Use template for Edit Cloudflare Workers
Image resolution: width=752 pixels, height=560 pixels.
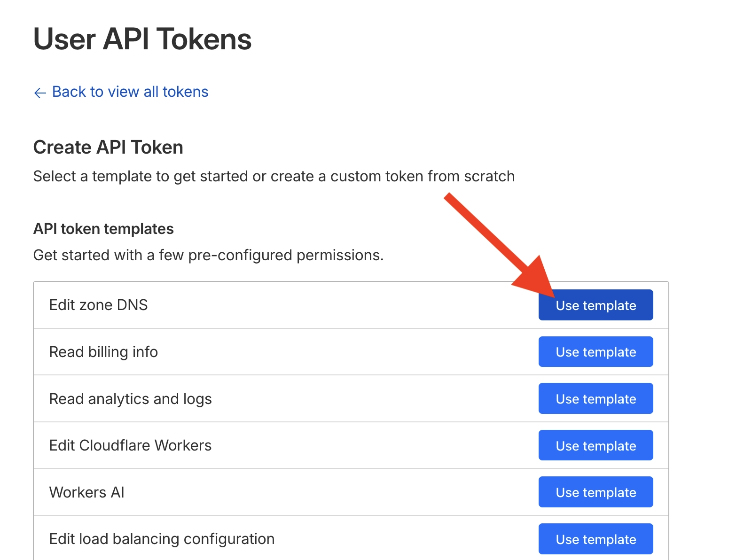click(595, 445)
